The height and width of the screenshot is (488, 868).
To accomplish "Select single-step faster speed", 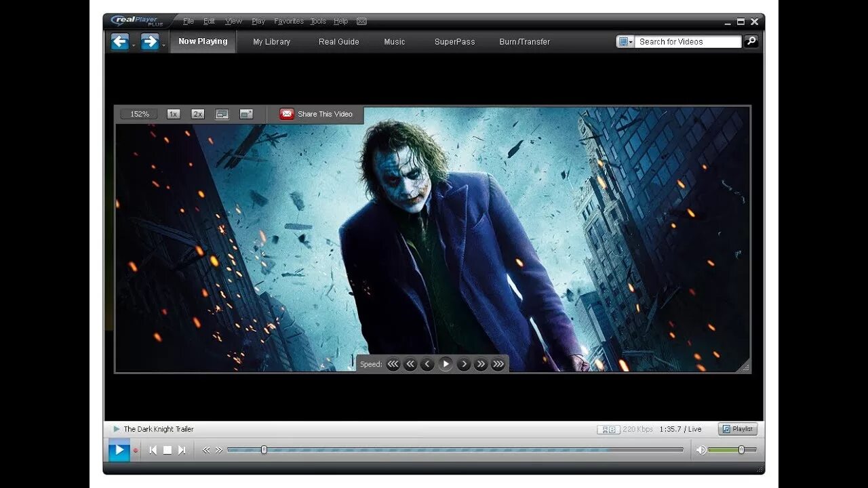I will click(464, 364).
